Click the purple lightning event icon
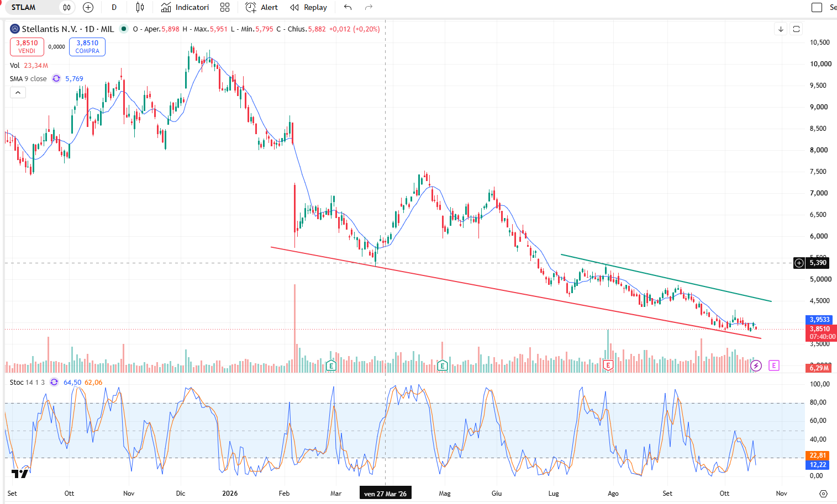This screenshot has height=504, width=837. (756, 365)
